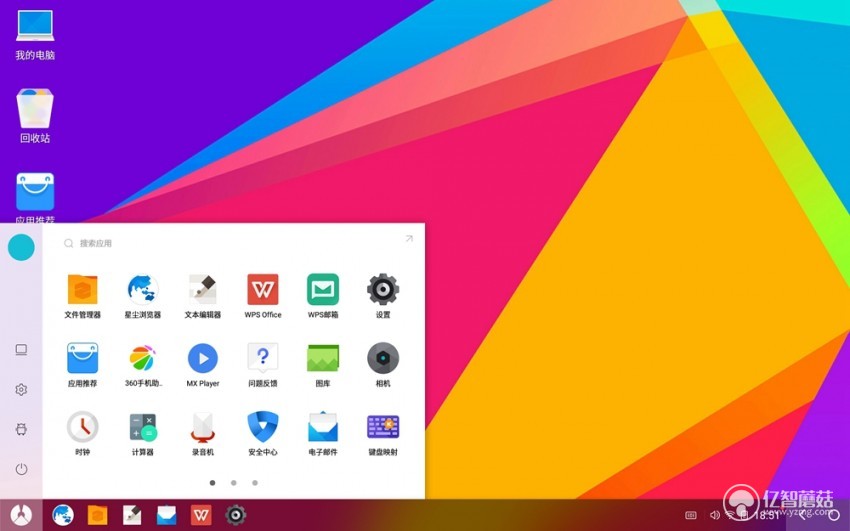
Task: Click the start menu button on taskbar
Action: click(21, 515)
